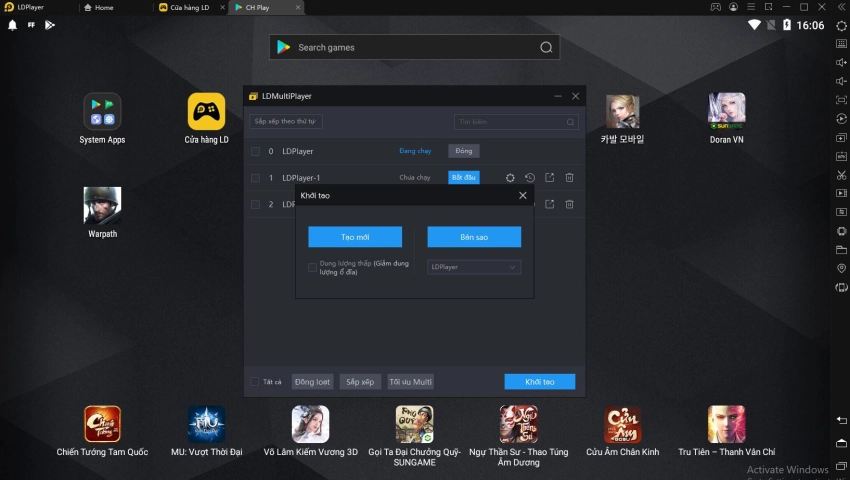
Task: Click the Đồng loạt button
Action: [x=312, y=382]
